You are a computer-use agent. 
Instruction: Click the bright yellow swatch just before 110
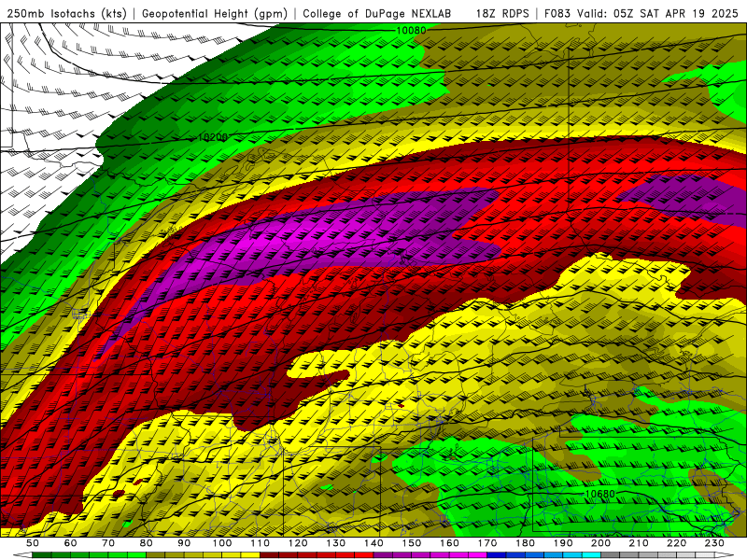pos(250,555)
